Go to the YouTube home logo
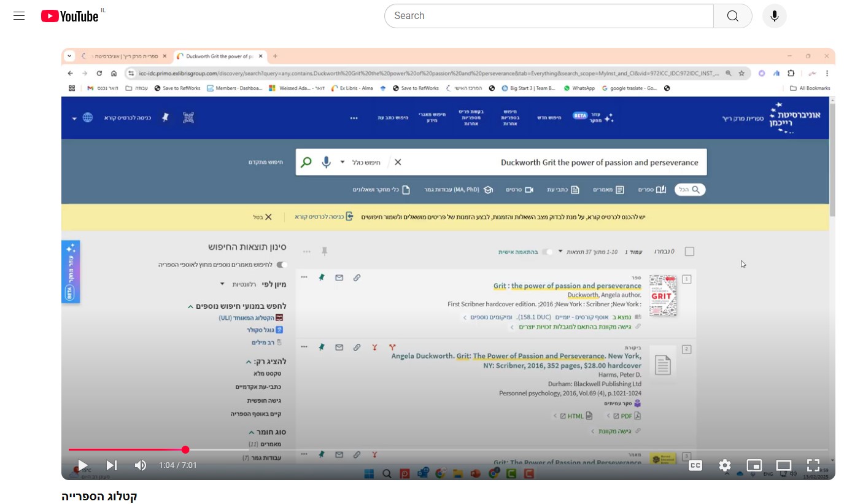 coord(69,16)
